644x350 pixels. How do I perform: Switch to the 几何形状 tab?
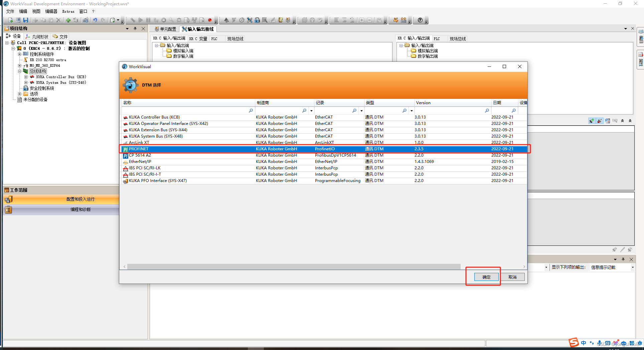[37, 36]
